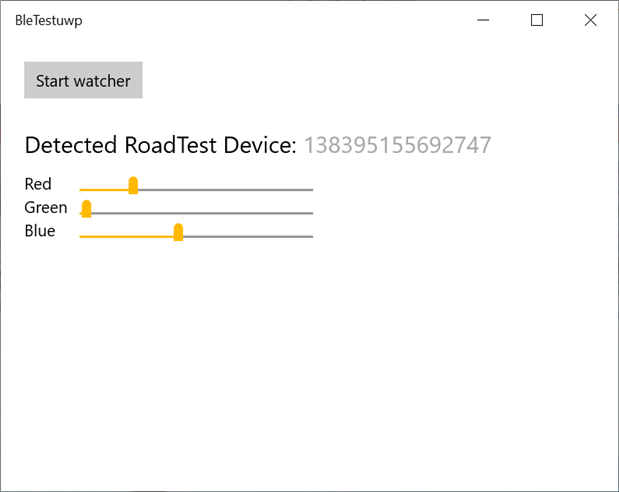Click the device ID 138395155692747
Viewport: 619px width, 492px height.
click(x=397, y=145)
